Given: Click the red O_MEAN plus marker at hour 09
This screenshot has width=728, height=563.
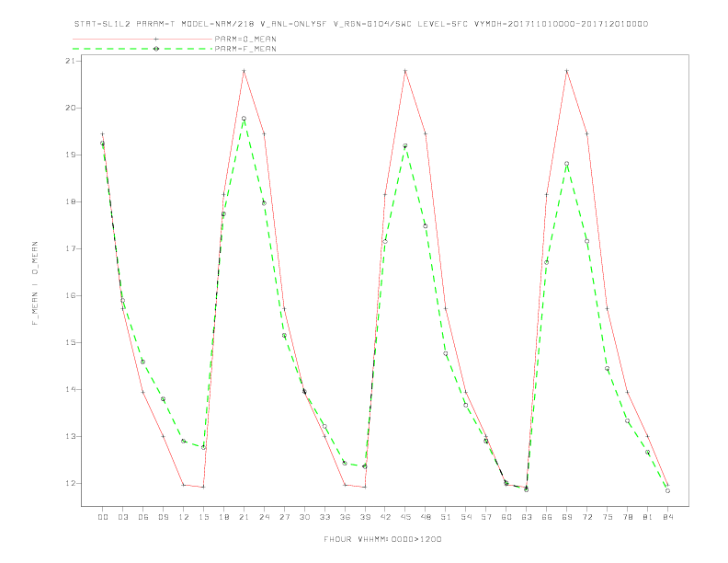Looking at the screenshot, I should (x=163, y=436).
